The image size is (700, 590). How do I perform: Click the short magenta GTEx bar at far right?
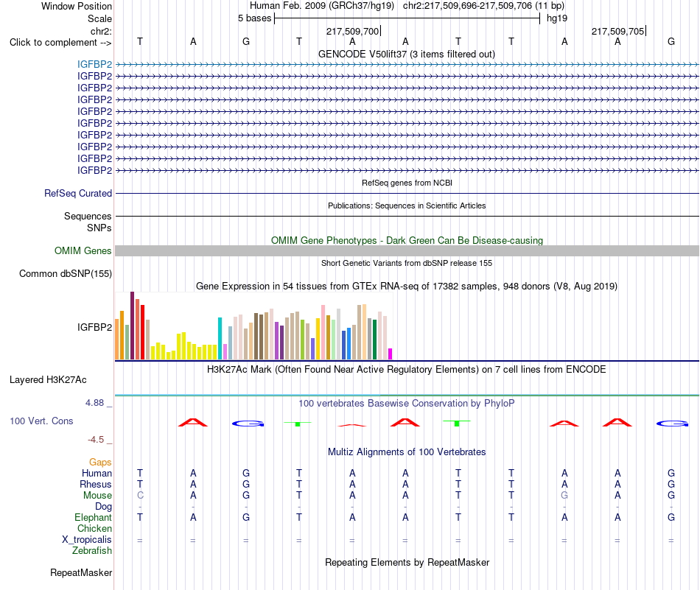[391, 354]
